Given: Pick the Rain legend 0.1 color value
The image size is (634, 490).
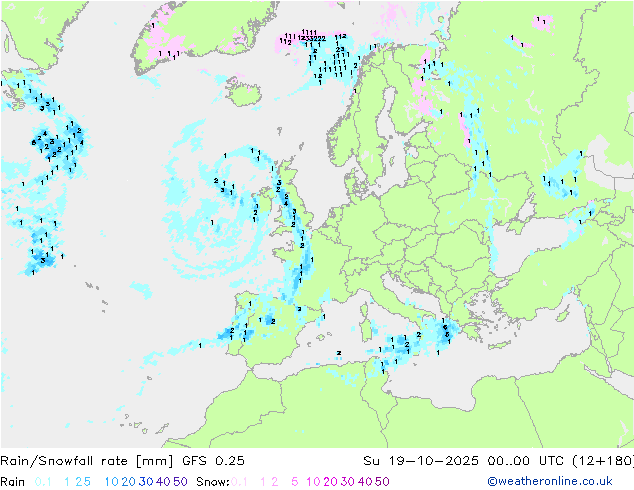Looking at the screenshot, I should pos(43,482).
